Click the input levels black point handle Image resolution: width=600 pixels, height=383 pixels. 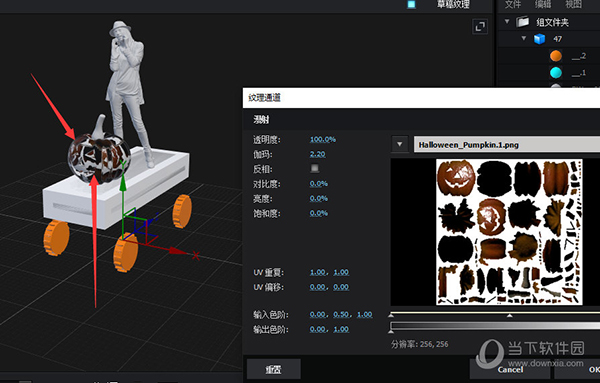391,316
